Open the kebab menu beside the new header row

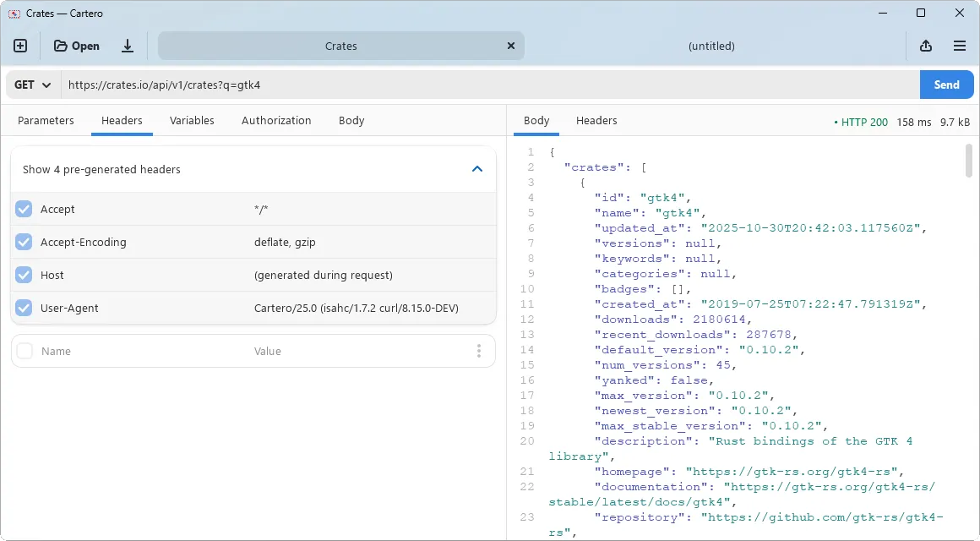[x=479, y=350]
